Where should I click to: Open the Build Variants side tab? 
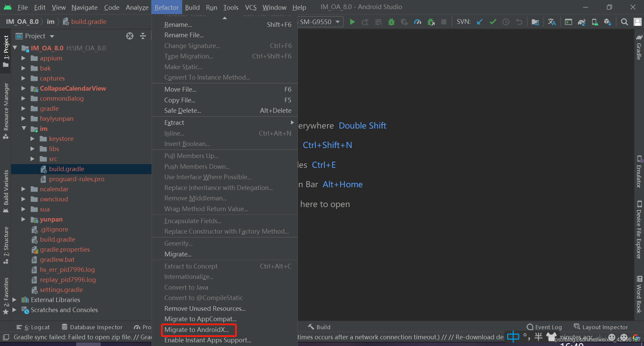(x=6, y=191)
